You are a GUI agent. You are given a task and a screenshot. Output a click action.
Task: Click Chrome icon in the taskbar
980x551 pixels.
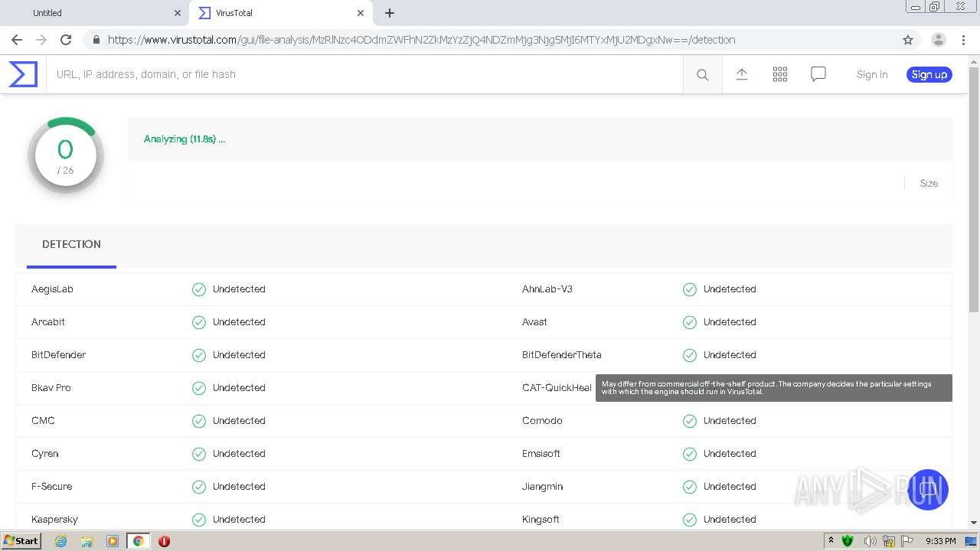coord(138,541)
